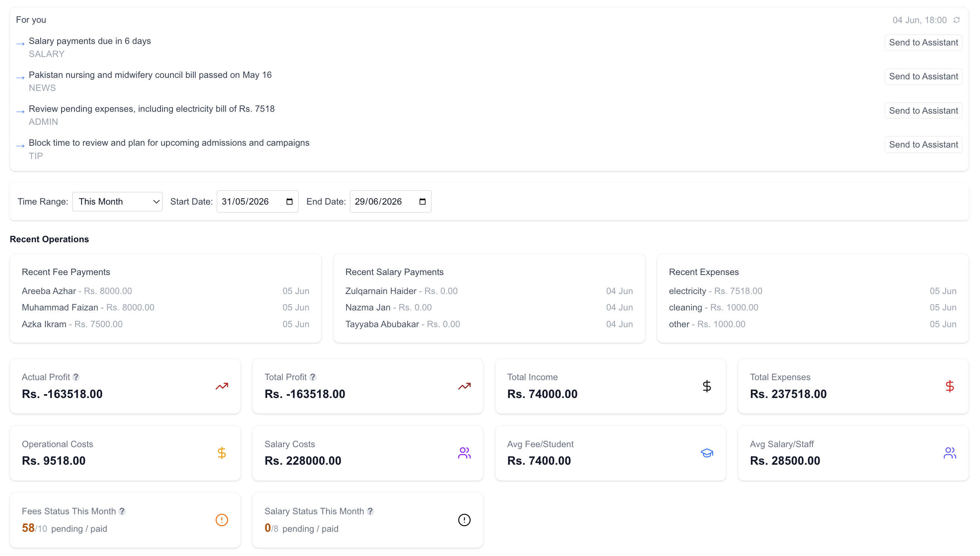Screen dimensions: 980x556
Task: Click the Actual Profit help question mark
Action: [76, 377]
